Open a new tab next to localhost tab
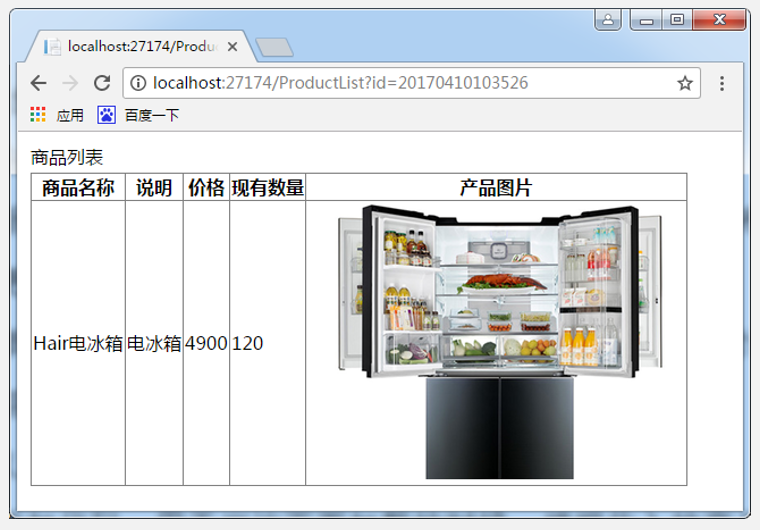Screen dimensions: 760x530 pyautogui.click(x=274, y=48)
